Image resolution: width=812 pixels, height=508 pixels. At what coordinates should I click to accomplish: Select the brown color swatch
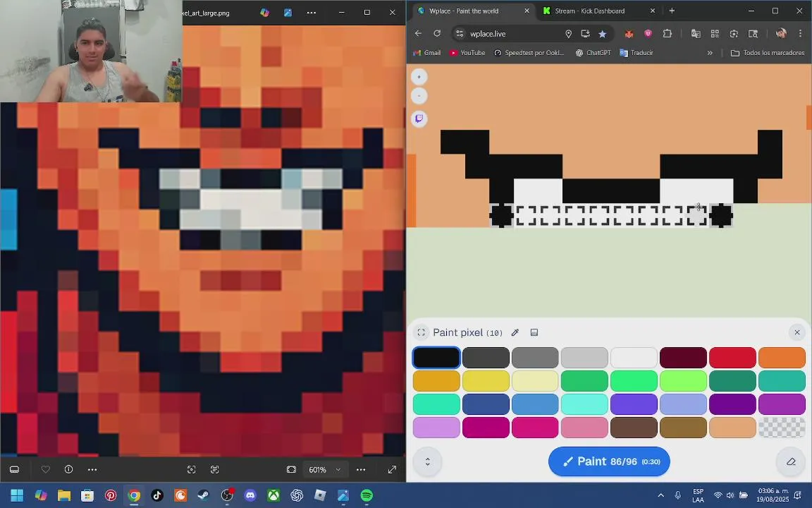coord(634,428)
